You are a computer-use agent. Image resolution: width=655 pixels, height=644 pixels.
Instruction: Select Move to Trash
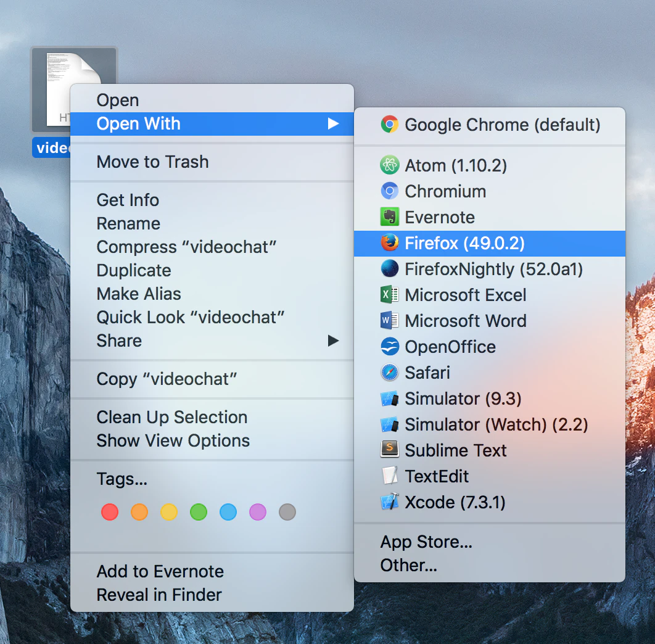click(x=212, y=162)
